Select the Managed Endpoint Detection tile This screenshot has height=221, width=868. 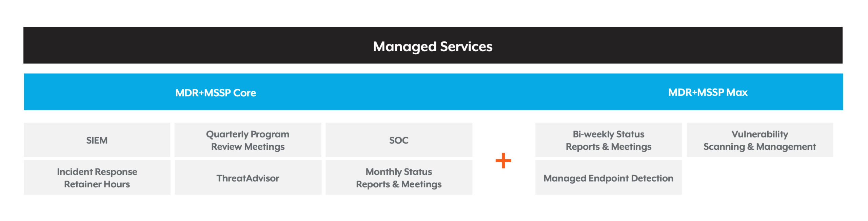click(609, 178)
